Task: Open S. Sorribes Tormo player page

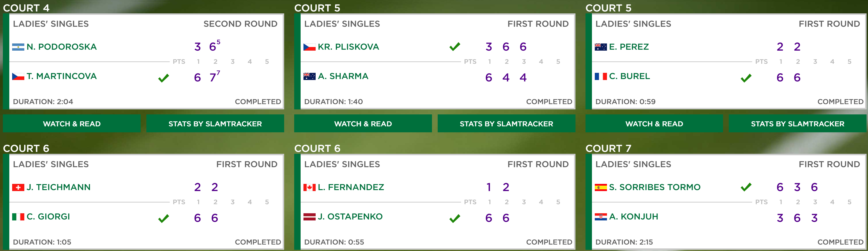Action: click(654, 187)
